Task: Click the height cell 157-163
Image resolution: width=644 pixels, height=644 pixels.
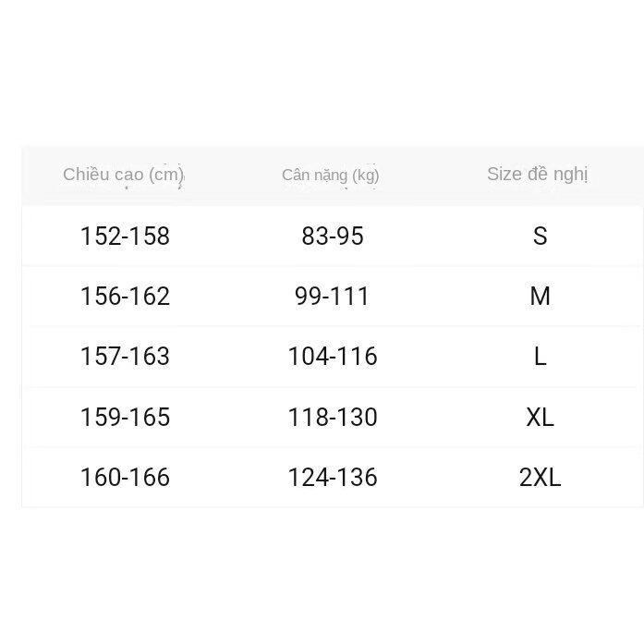Action: click(x=125, y=357)
